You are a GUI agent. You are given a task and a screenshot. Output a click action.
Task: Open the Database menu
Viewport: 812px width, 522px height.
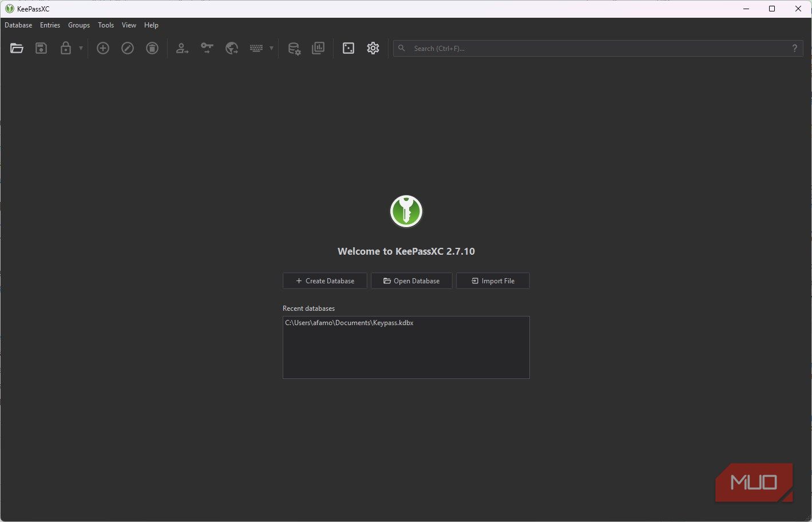tap(18, 25)
